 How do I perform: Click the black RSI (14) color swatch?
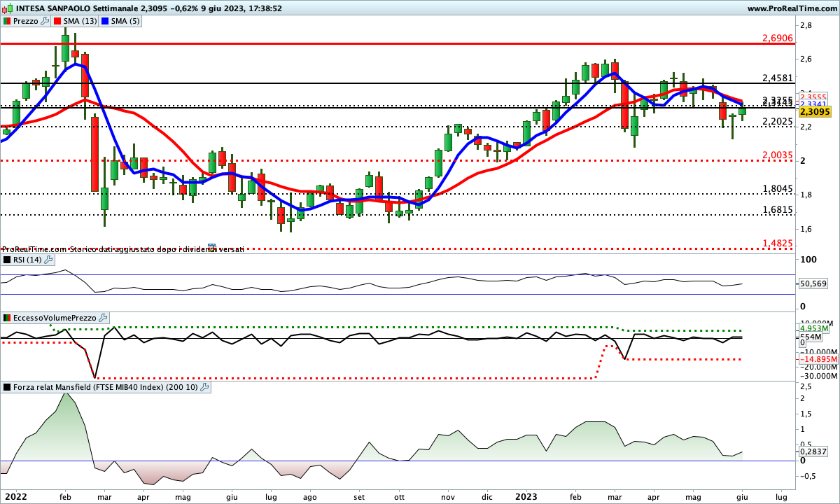click(7, 260)
